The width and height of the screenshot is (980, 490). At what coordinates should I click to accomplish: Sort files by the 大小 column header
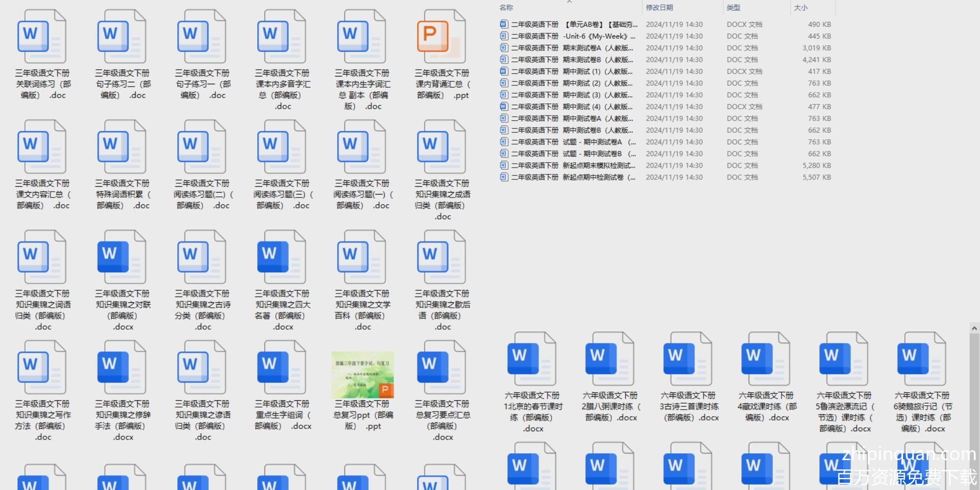pyautogui.click(x=800, y=7)
